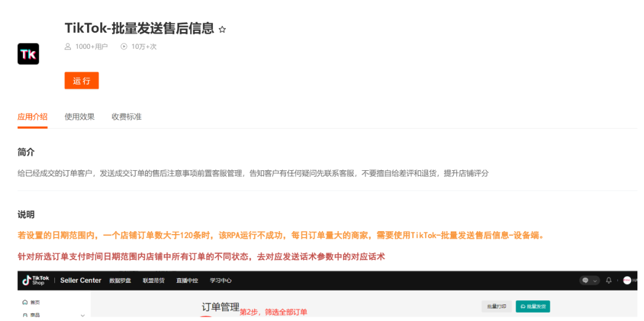Switch to the 使用效果 tab
The height and width of the screenshot is (321, 644).
tap(80, 117)
